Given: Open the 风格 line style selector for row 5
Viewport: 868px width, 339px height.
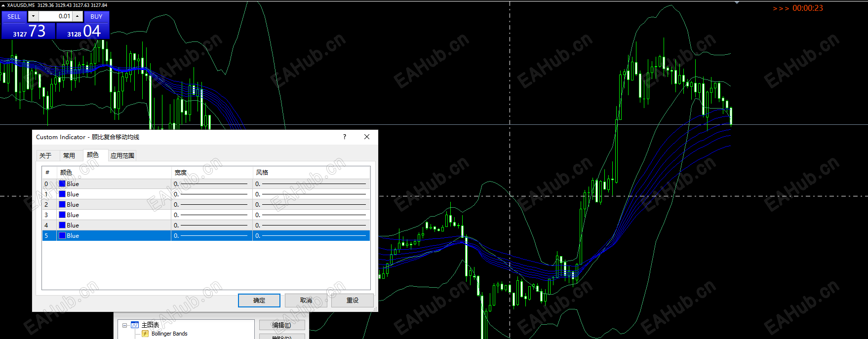Looking at the screenshot, I should coord(311,235).
